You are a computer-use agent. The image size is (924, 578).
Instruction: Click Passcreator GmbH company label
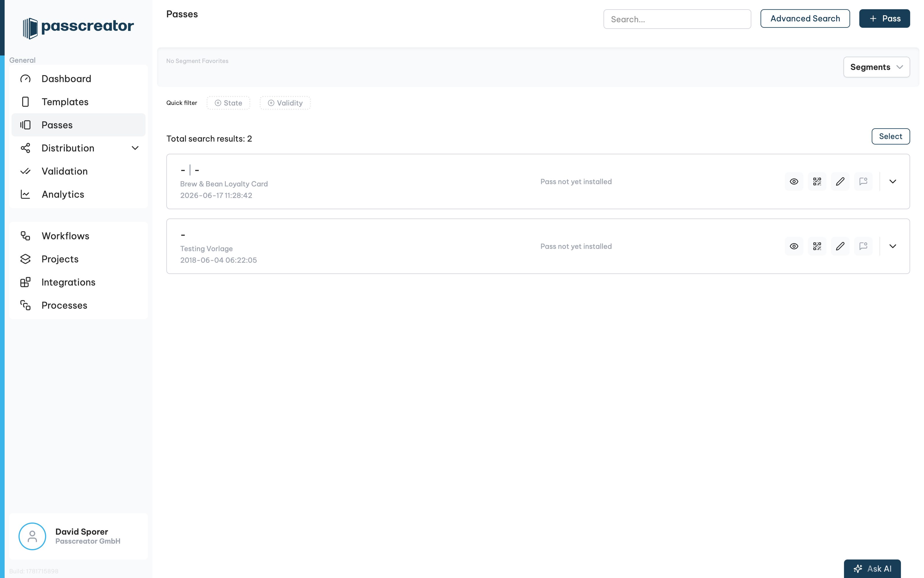tap(88, 541)
